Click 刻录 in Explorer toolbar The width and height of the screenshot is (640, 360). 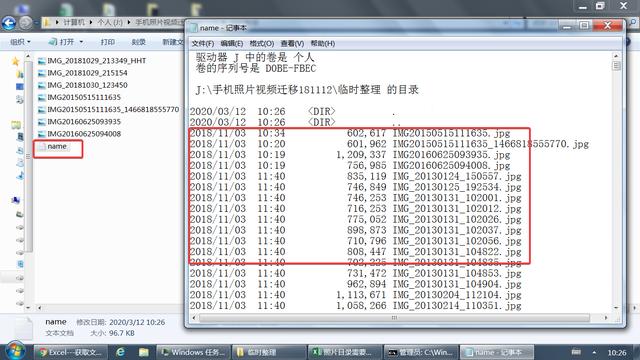(138, 42)
